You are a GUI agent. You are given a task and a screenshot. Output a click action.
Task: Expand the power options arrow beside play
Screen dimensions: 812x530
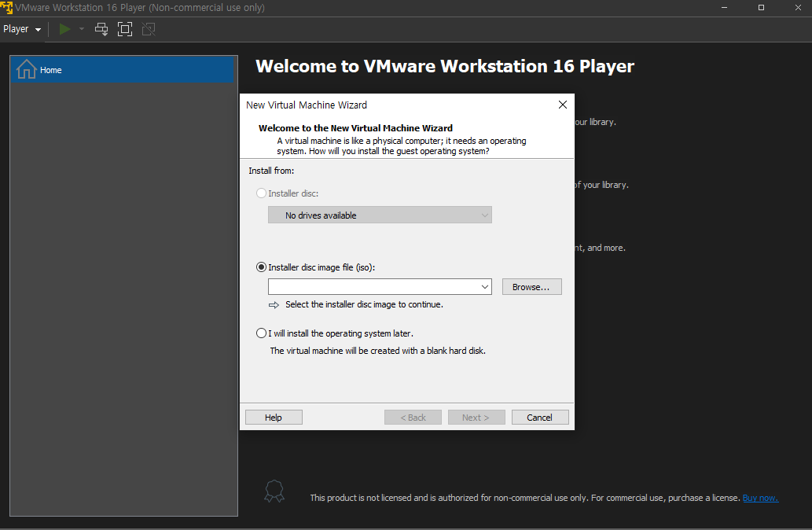pyautogui.click(x=81, y=29)
